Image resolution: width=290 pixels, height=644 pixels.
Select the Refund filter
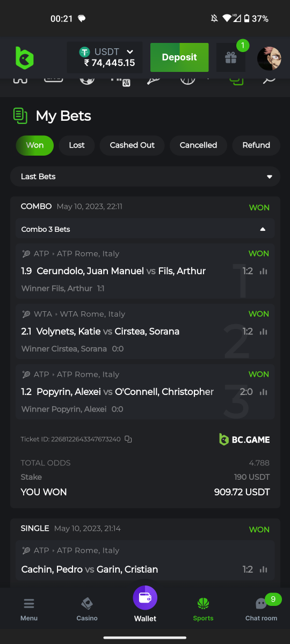point(256,145)
